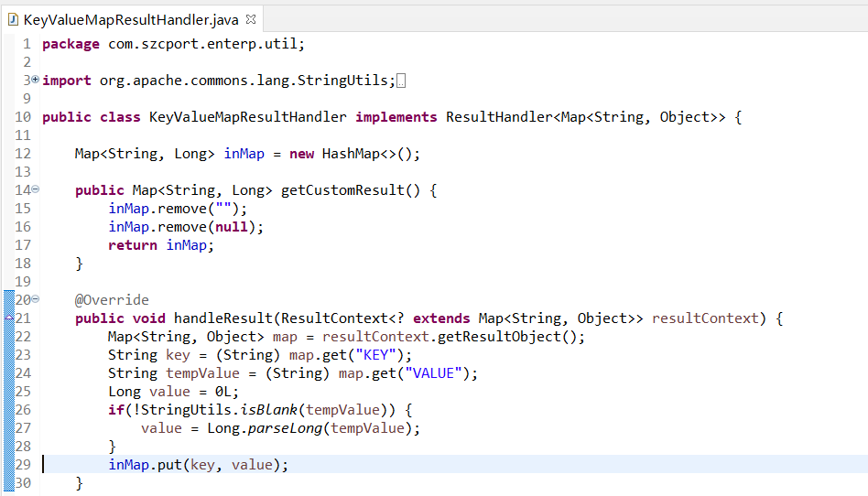Click the 'handleResult' method name
This screenshot has height=496, width=868.
[x=223, y=318]
